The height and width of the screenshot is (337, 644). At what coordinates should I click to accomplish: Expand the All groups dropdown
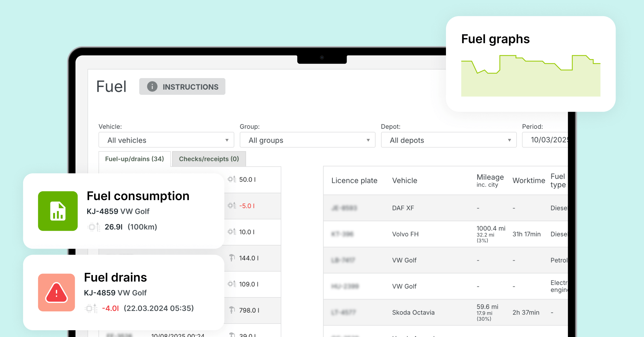tap(307, 140)
